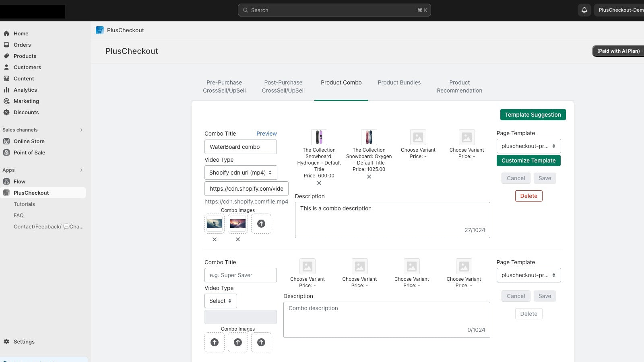Switch to Product Bundles tab

(399, 82)
